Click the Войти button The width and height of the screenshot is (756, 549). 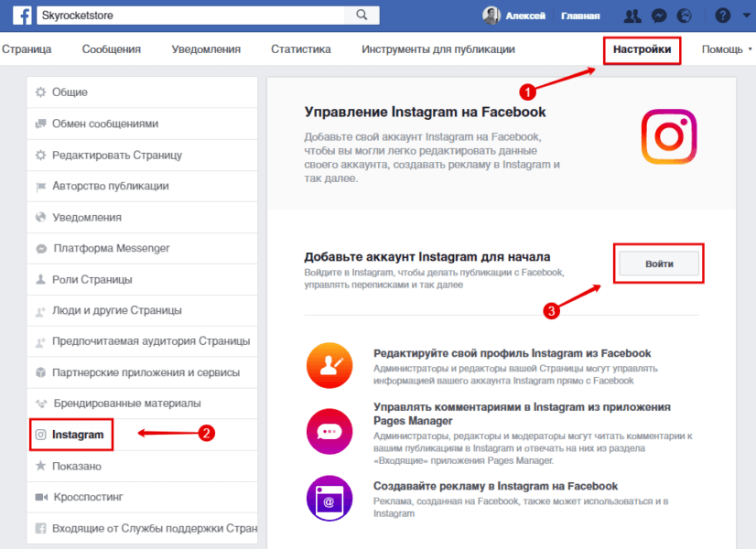(659, 264)
